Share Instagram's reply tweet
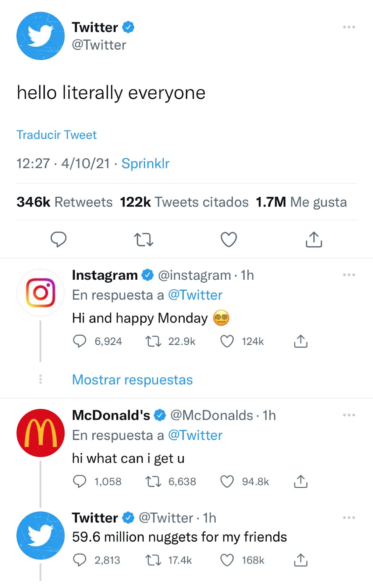The width and height of the screenshot is (373, 588). tap(301, 341)
